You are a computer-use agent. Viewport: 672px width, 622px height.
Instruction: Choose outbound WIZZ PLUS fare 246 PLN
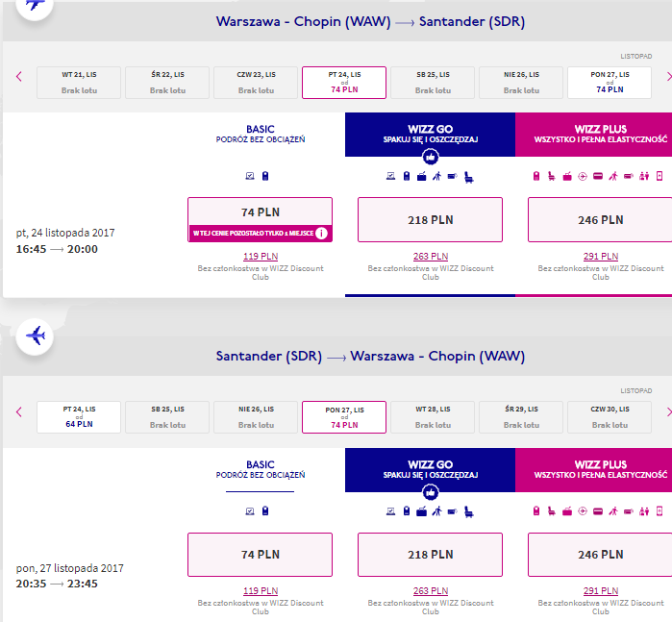pyautogui.click(x=601, y=219)
